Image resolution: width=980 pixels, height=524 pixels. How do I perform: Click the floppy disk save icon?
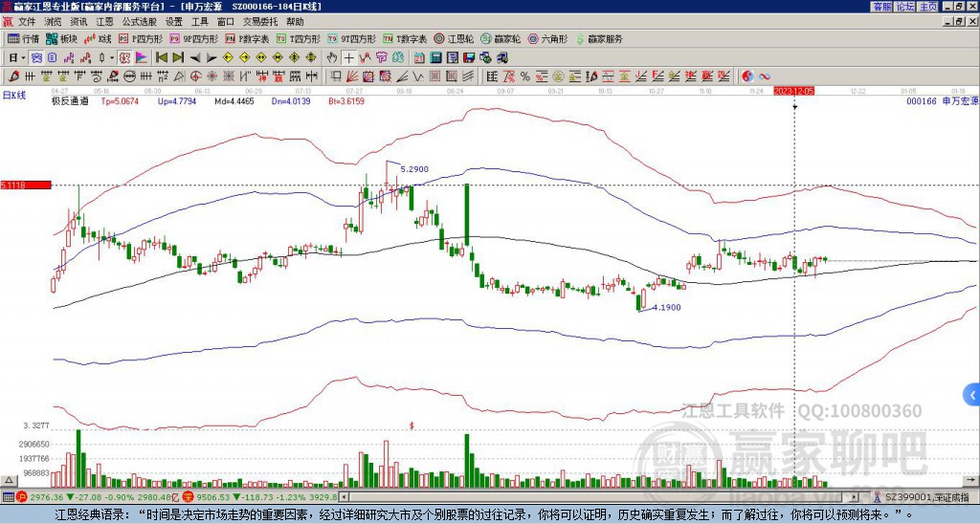pyautogui.click(x=469, y=57)
